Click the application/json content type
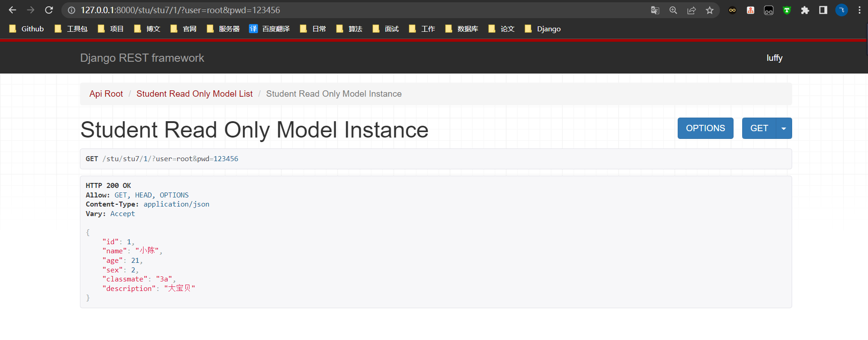This screenshot has width=868, height=340. pos(176,204)
